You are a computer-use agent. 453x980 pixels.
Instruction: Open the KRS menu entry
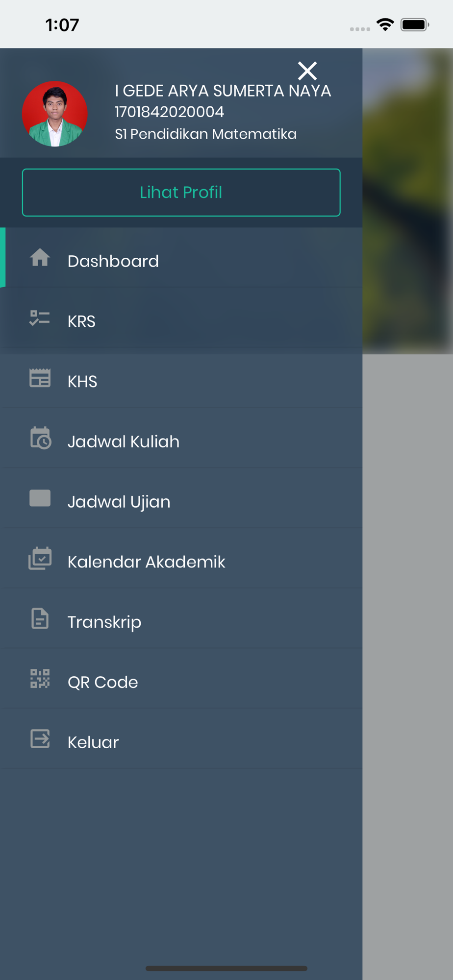tap(181, 321)
